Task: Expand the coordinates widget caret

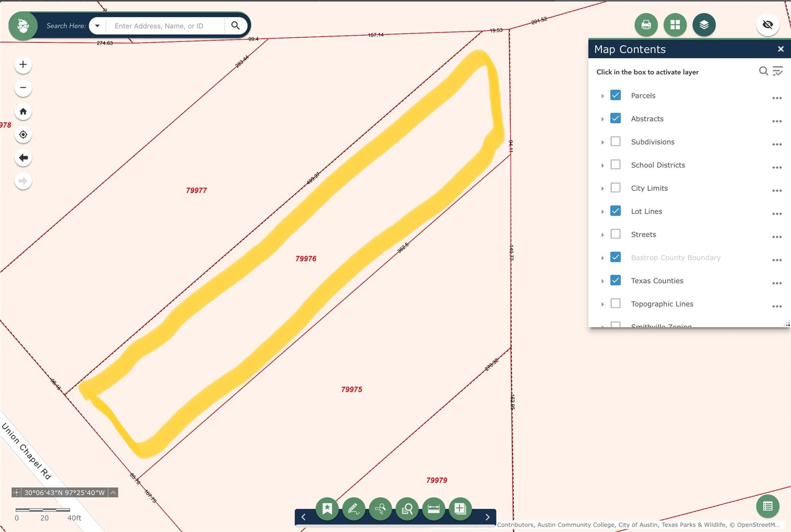Action: click(x=113, y=493)
